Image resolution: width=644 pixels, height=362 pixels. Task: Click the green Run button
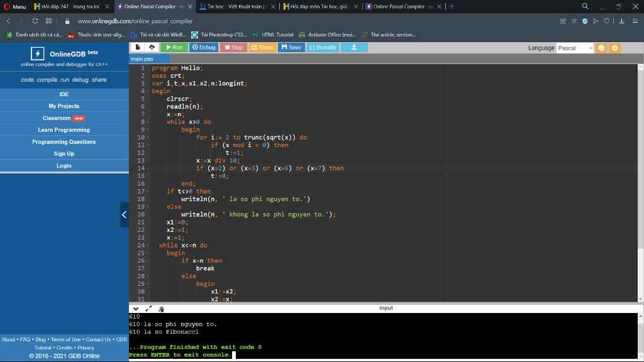point(174,47)
